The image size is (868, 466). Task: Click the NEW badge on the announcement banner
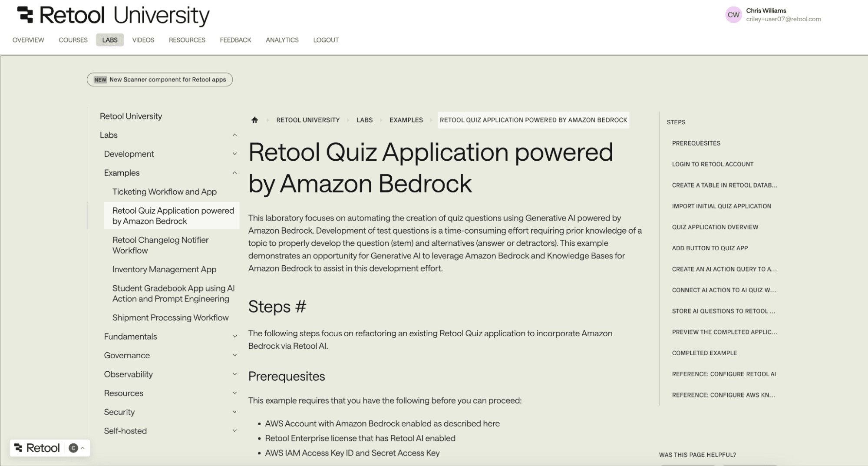point(100,79)
